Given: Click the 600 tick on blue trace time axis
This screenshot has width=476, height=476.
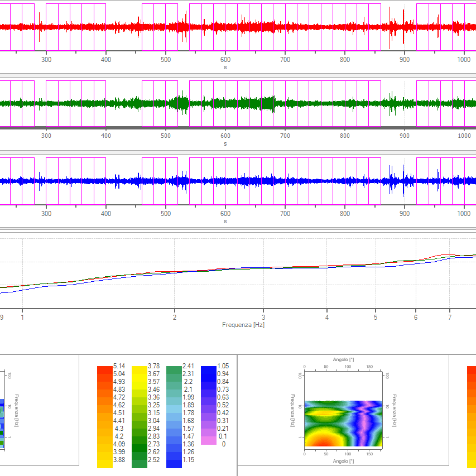Looking at the screenshot, I should 225,213.
